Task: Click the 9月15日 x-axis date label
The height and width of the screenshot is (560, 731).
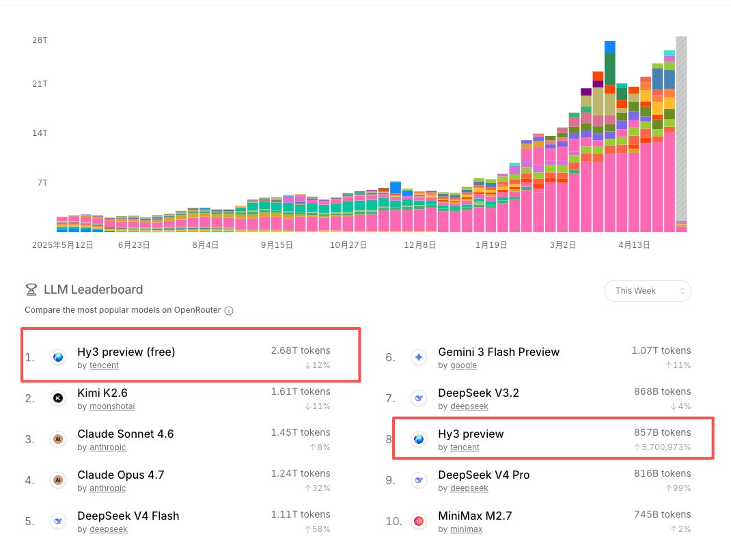Action: pos(277,245)
